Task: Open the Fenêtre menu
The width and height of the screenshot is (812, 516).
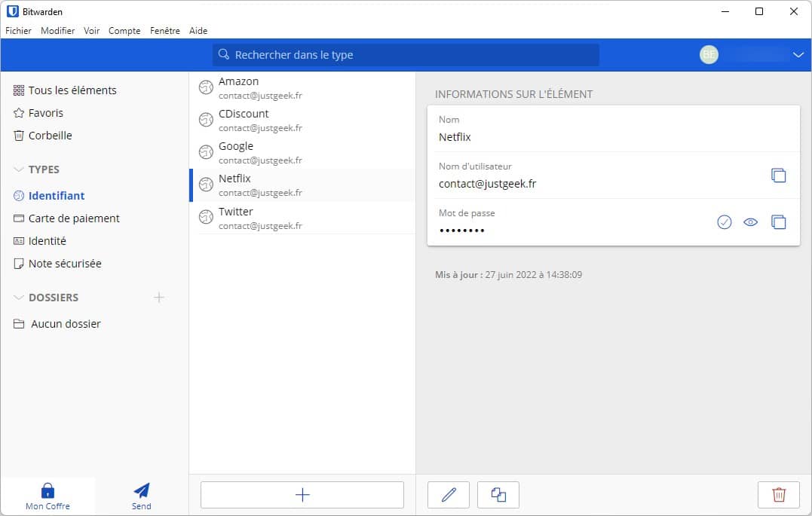Action: click(x=164, y=31)
